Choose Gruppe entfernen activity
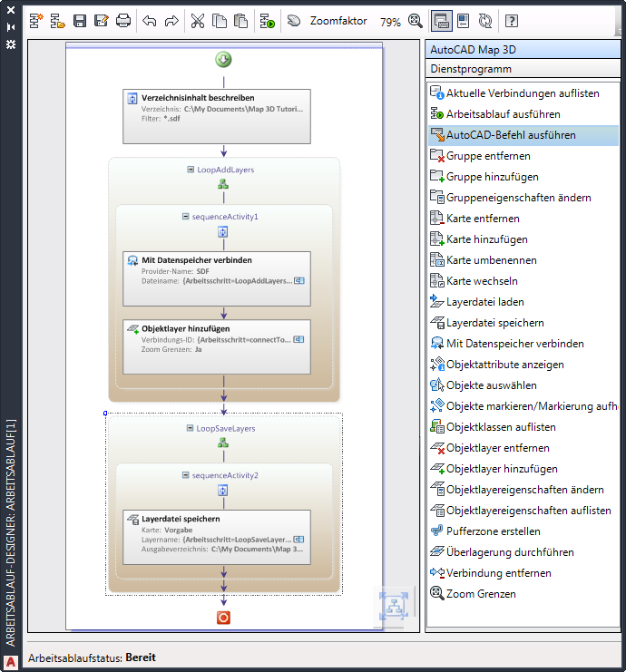This screenshot has height=672, width=626. click(523, 156)
